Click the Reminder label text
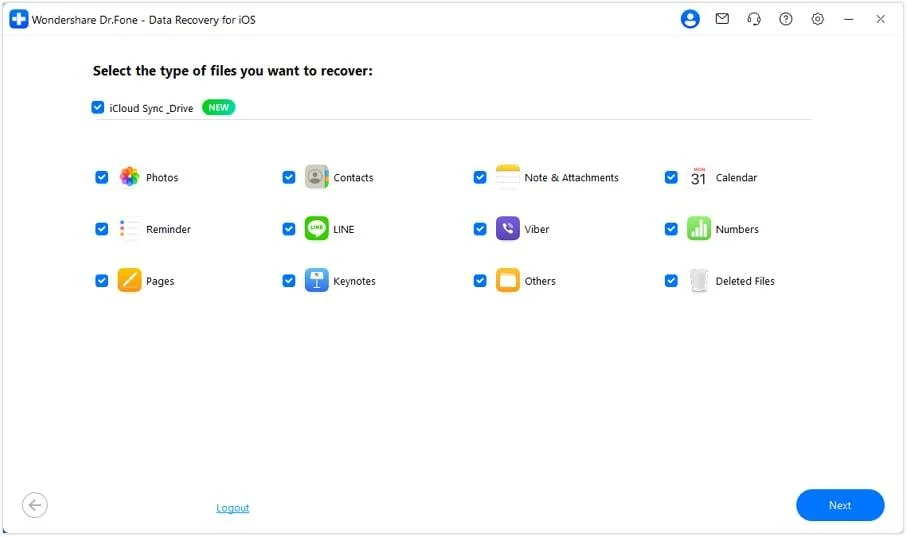The height and width of the screenshot is (537, 907). pos(168,229)
